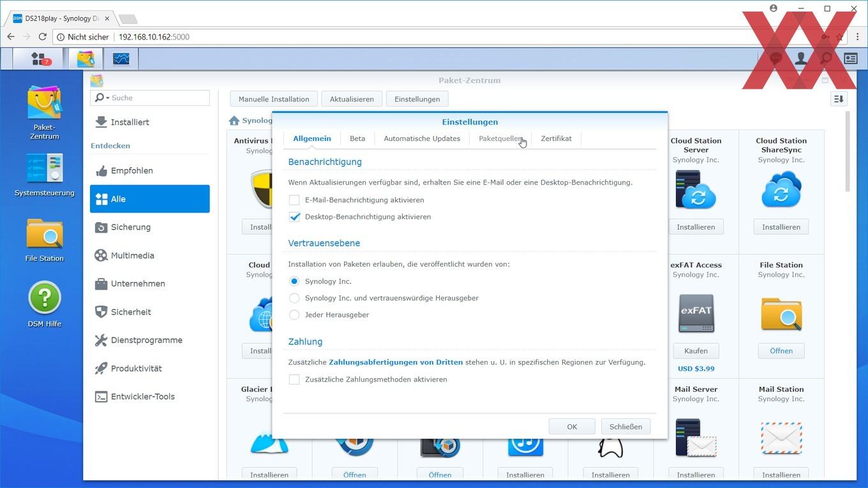Screen dimensions: 868x488
Task: Disable Desktop-Benachrichtigung checkbox
Action: pyautogui.click(x=294, y=217)
